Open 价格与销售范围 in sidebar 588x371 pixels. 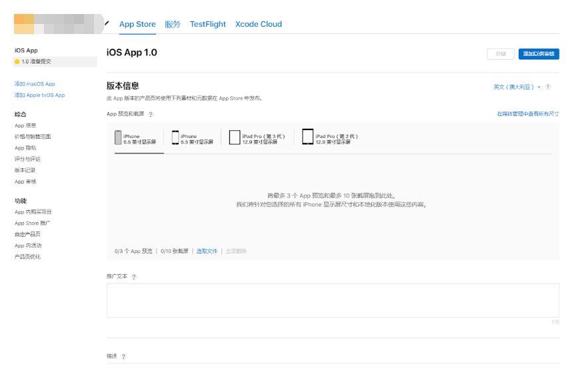(x=33, y=137)
